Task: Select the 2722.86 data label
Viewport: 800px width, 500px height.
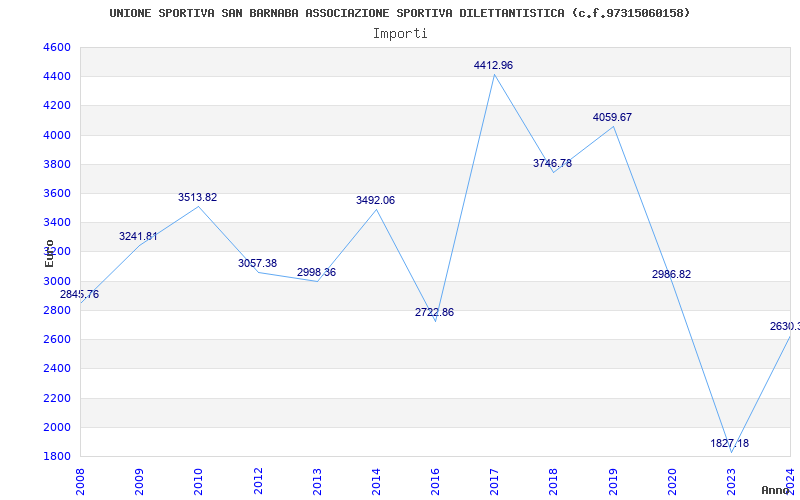Action: tap(434, 312)
